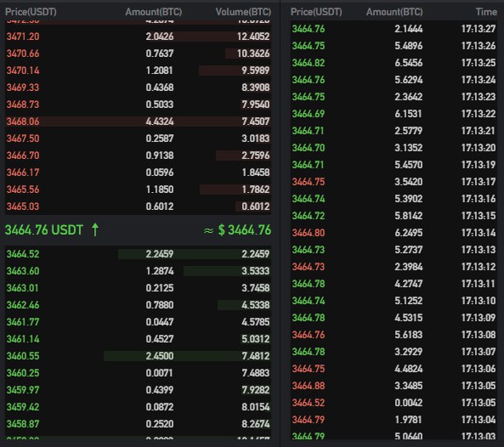Click trade amount 5.4570
Image resolution: width=504 pixels, height=447 pixels.
[x=409, y=165]
